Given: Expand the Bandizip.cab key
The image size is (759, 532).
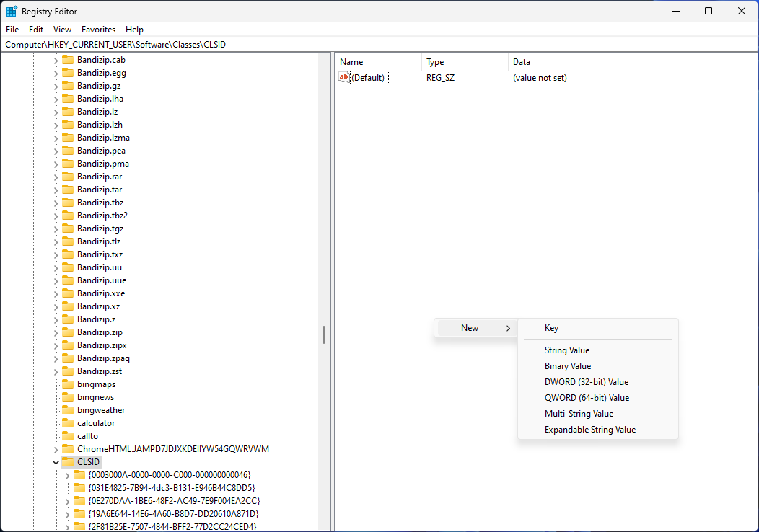Looking at the screenshot, I should tap(56, 61).
